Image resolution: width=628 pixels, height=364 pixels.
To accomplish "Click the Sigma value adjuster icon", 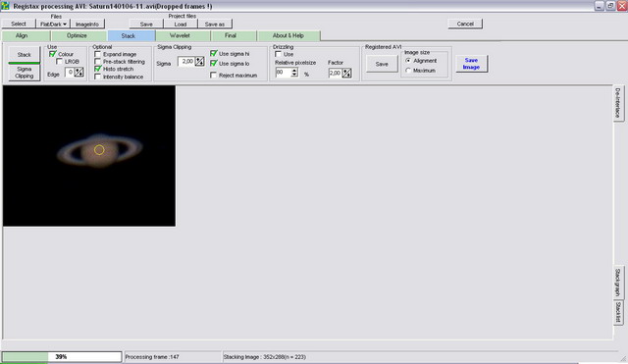I will tap(199, 62).
